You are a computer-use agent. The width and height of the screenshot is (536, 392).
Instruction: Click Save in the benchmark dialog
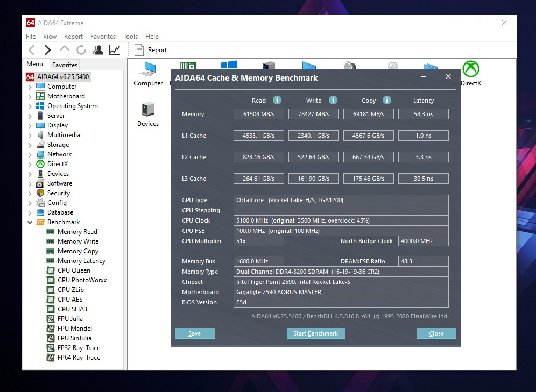(x=194, y=333)
